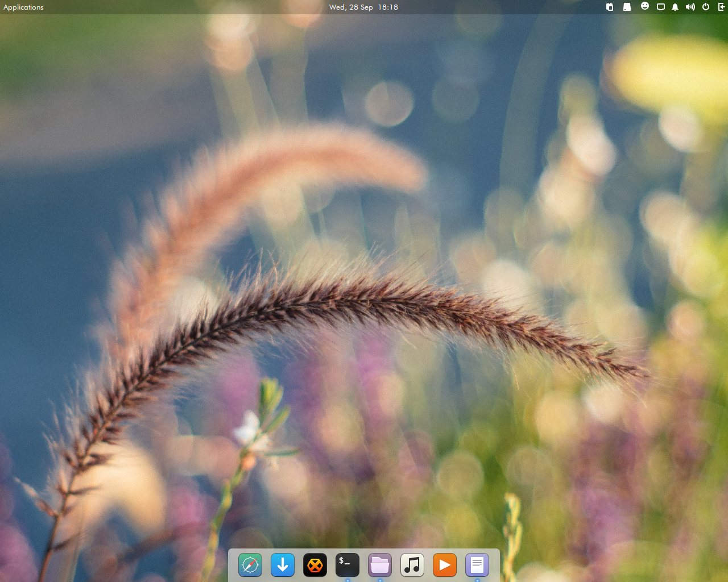Image resolution: width=728 pixels, height=582 pixels.
Task: Show notifications via the bell icon
Action: [675, 7]
